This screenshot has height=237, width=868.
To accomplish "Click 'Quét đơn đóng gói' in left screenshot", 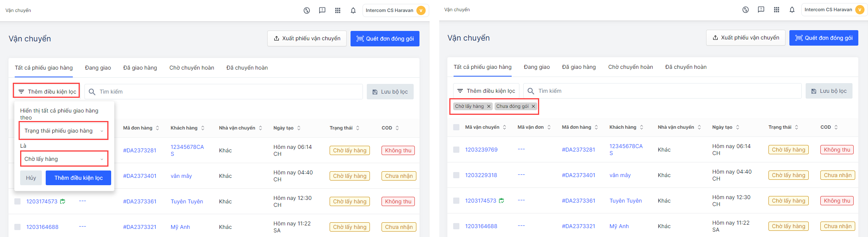I will [385, 39].
